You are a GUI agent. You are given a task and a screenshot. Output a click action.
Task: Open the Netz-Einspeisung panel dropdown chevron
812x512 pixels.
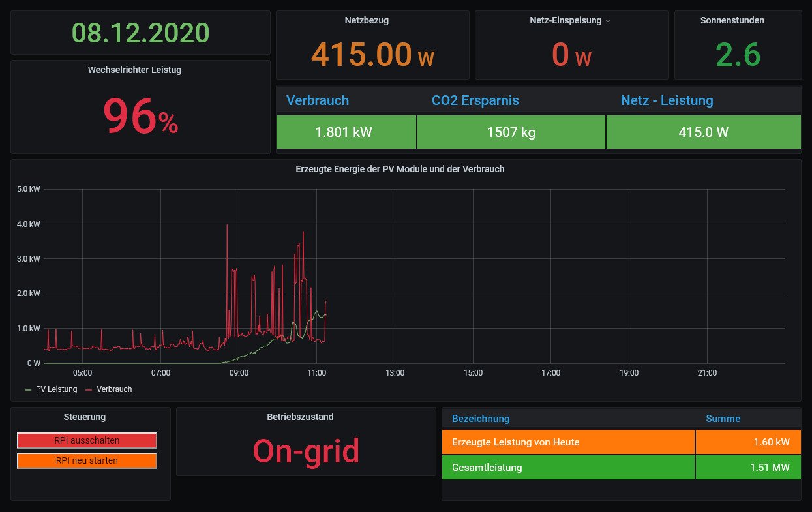[608, 21]
